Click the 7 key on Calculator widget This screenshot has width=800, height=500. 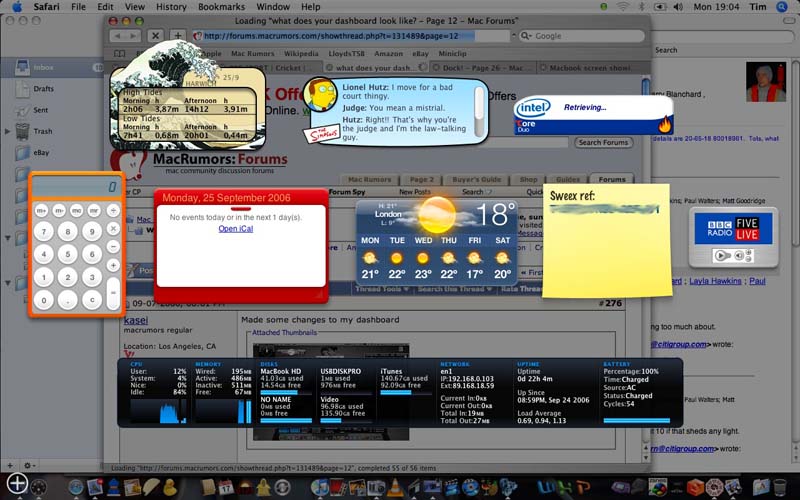click(44, 231)
